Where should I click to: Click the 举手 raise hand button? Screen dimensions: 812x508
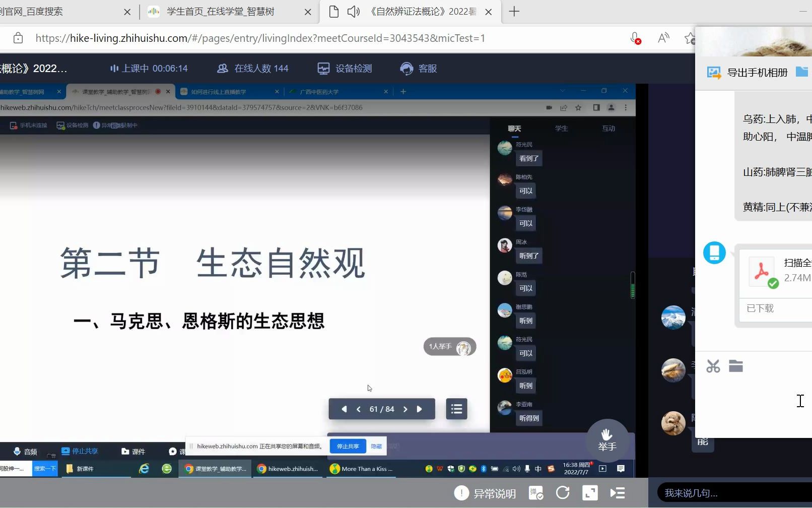[x=607, y=440]
